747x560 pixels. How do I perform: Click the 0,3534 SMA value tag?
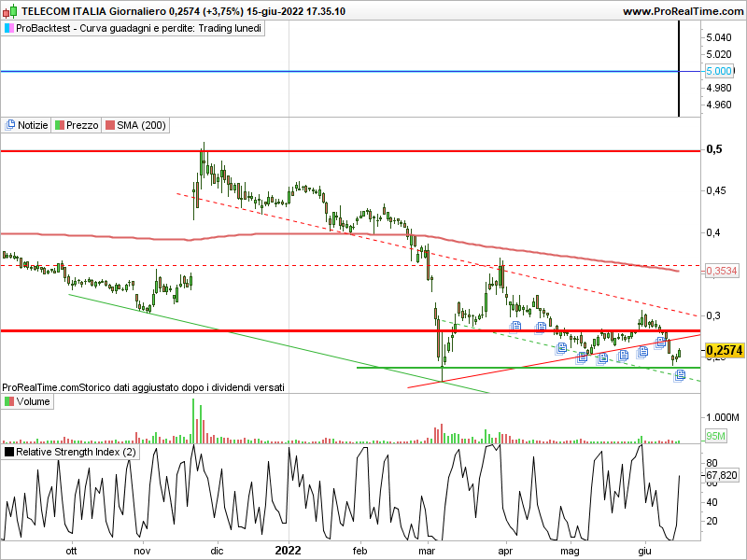coord(721,271)
